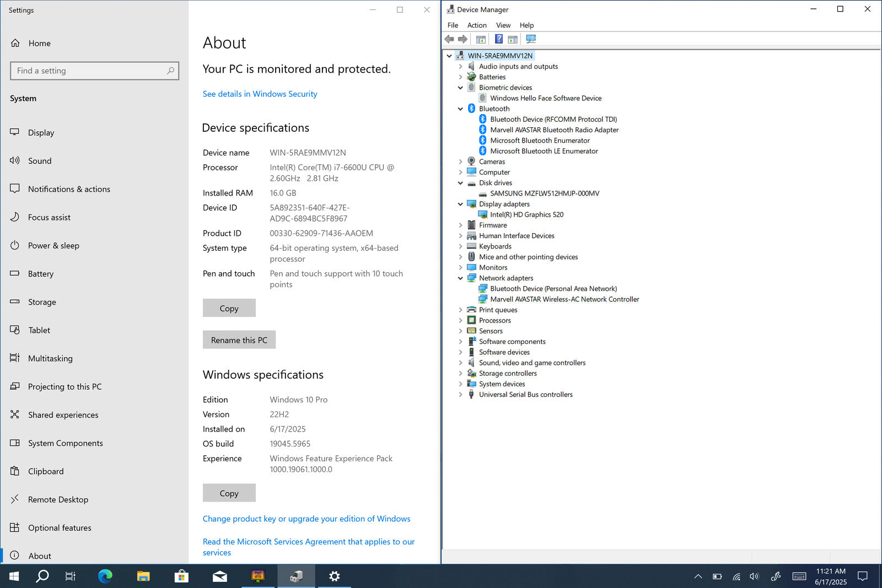The width and height of the screenshot is (882, 588).
Task: Expand the Batteries node in Device Manager
Action: pos(460,77)
